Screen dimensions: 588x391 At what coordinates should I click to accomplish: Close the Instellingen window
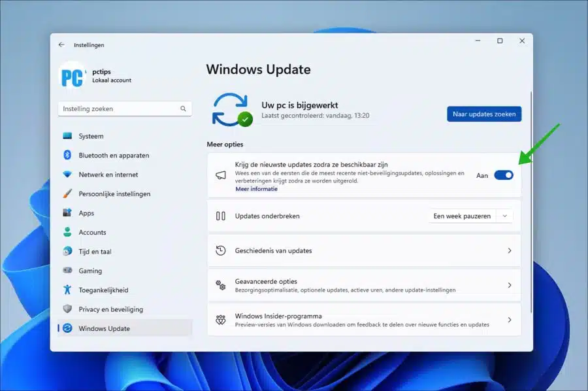[522, 41]
